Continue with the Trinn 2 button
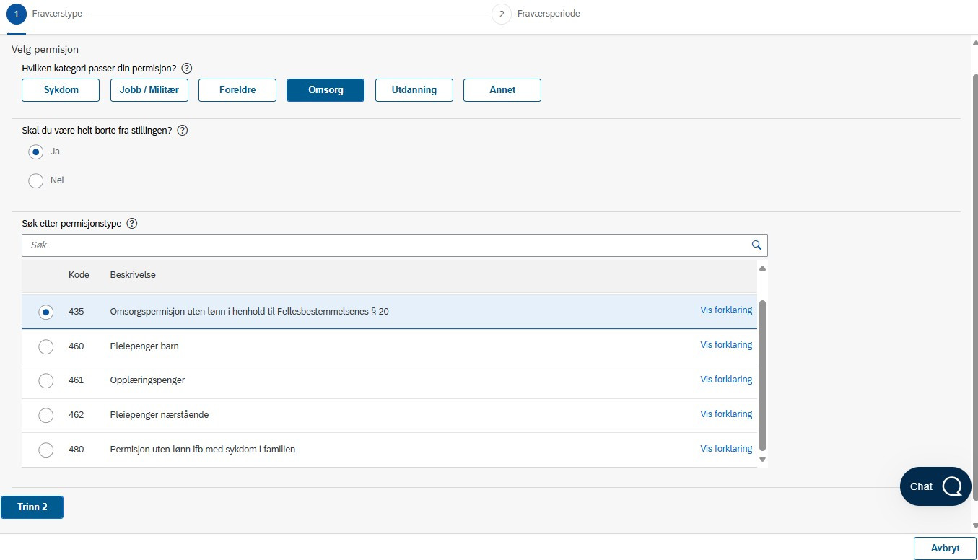978x560 pixels. 32,507
